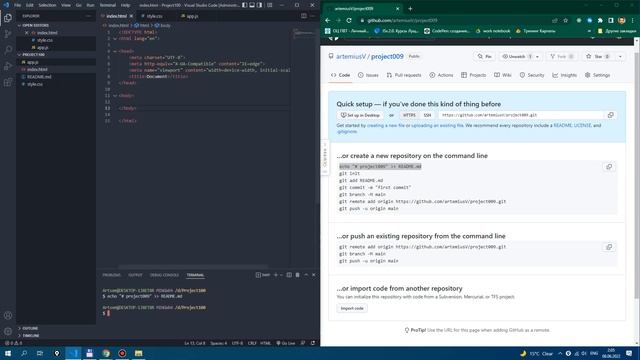Open the repository Settings tab on GitHub
Screen dimensions: 640x360
597,75
